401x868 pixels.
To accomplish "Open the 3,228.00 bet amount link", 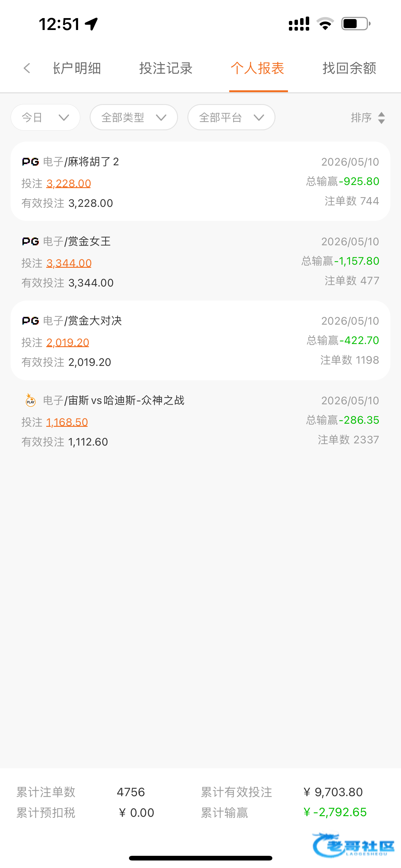I will click(69, 184).
